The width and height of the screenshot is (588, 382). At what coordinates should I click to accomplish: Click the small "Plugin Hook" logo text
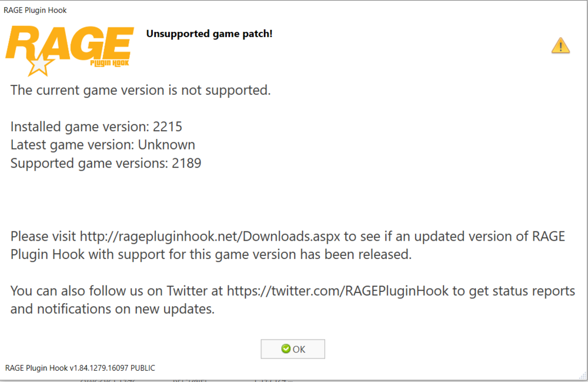click(x=109, y=63)
